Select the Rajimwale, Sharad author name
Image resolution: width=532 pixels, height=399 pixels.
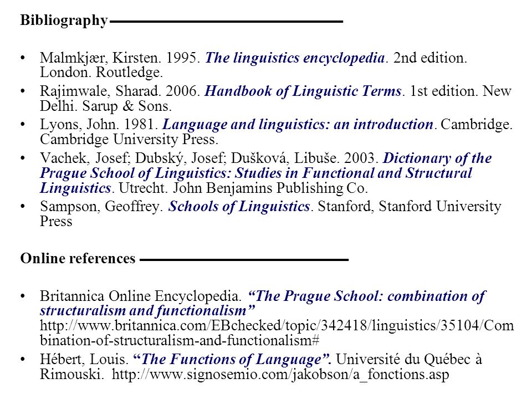click(x=100, y=91)
